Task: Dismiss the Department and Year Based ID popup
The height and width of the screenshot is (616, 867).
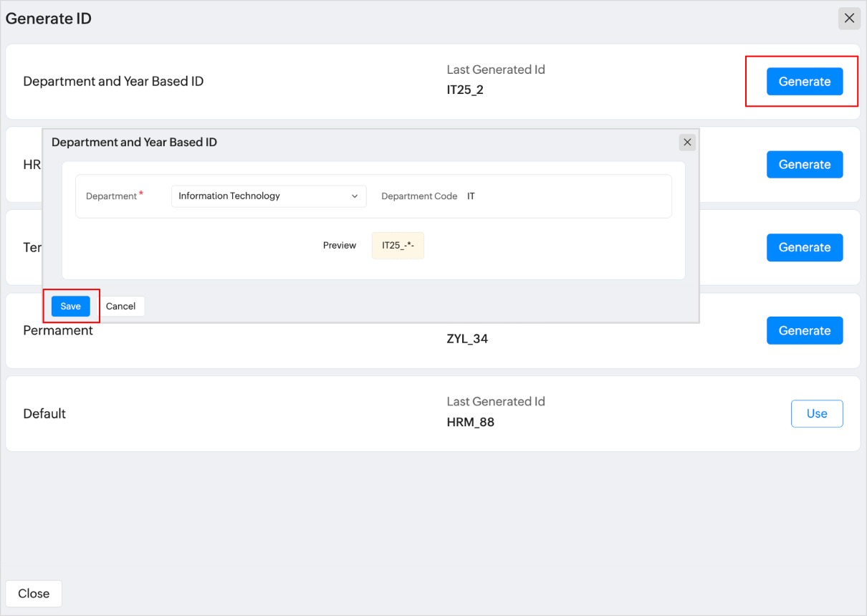Action: tap(687, 143)
